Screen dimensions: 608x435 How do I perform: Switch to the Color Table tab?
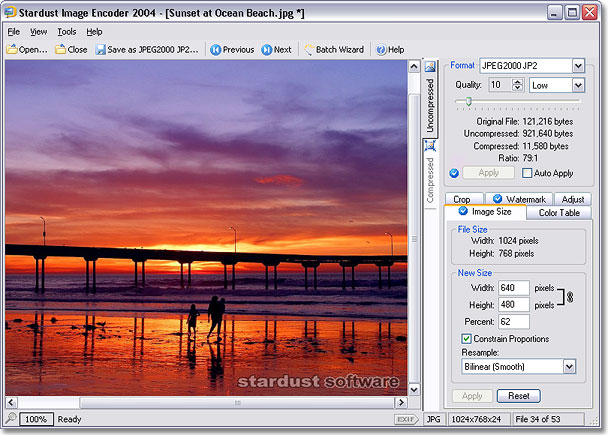[559, 212]
